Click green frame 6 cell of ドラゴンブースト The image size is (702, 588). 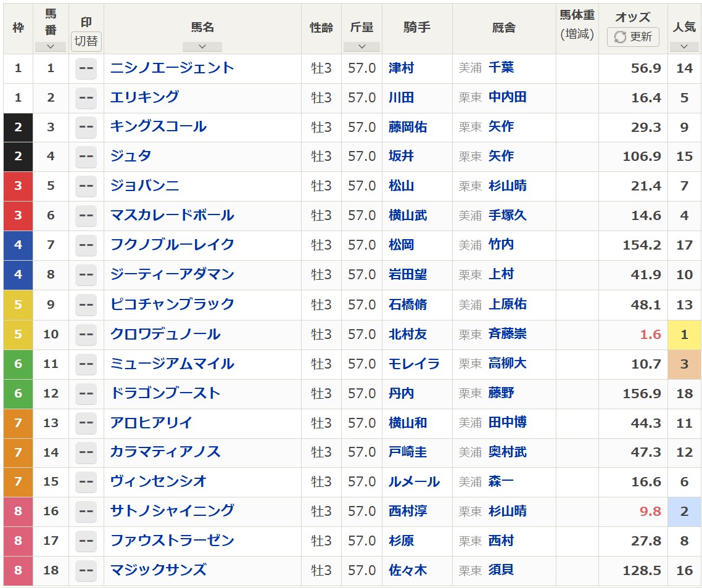[x=18, y=394]
